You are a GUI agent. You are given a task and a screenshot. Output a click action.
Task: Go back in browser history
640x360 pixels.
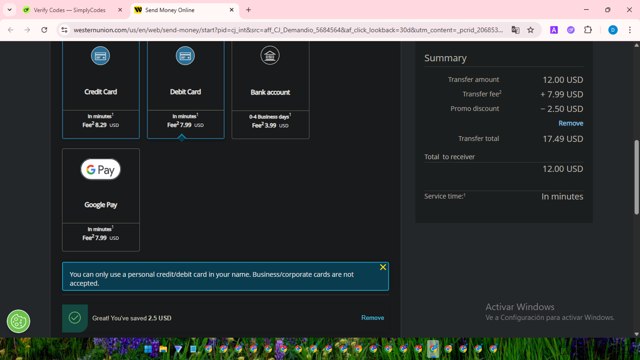tap(11, 30)
